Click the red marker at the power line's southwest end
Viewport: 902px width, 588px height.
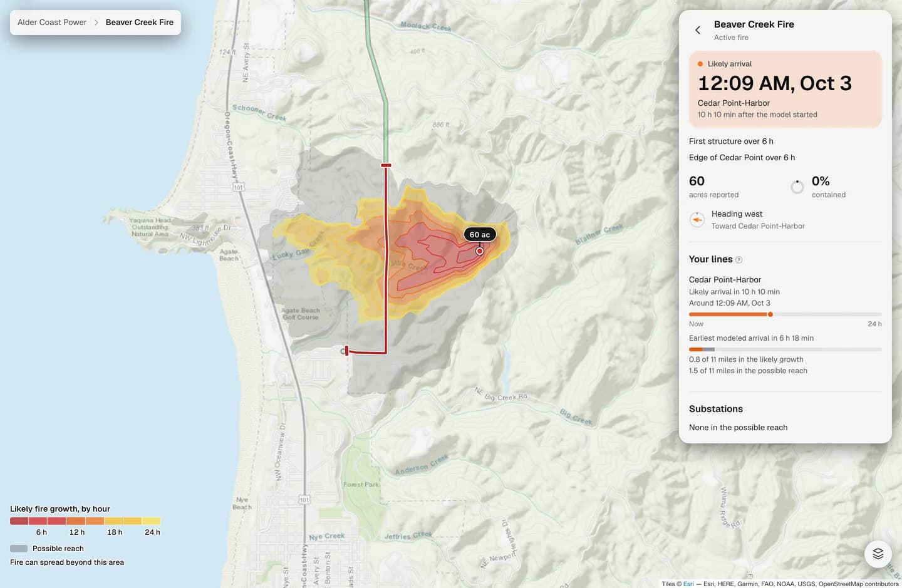[x=346, y=351]
